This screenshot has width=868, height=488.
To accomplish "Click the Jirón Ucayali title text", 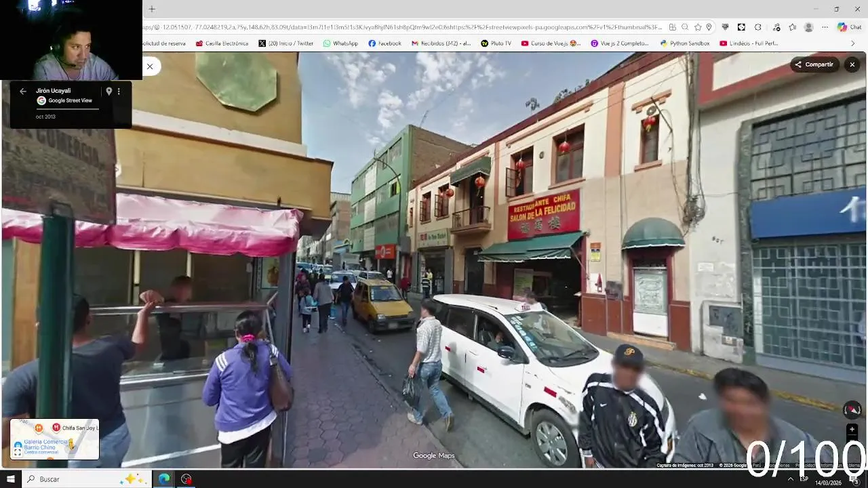I will point(53,91).
